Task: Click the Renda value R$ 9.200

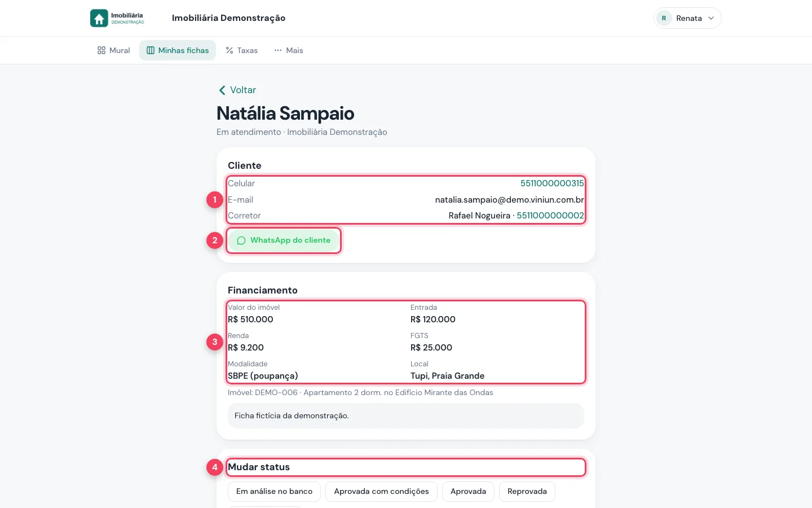Action: point(246,348)
